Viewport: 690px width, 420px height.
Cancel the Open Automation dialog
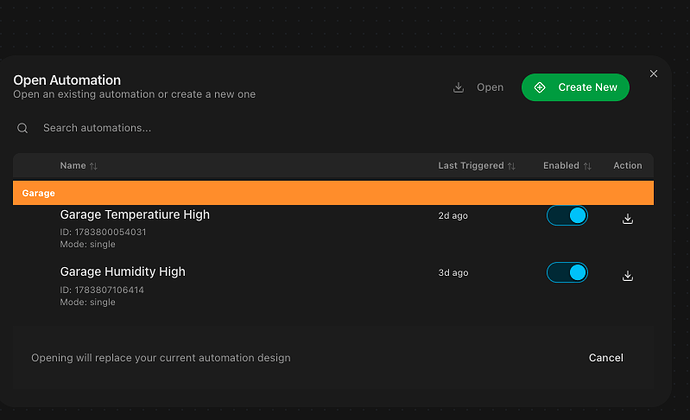click(606, 357)
